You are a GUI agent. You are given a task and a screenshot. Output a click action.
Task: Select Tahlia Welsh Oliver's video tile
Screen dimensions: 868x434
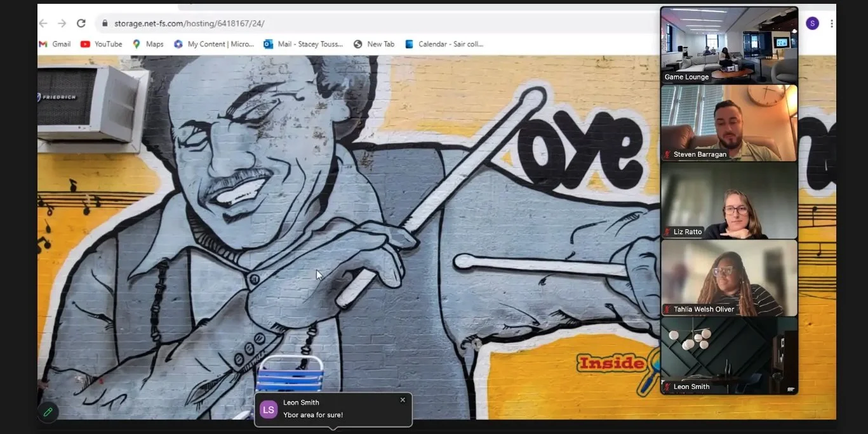click(729, 278)
